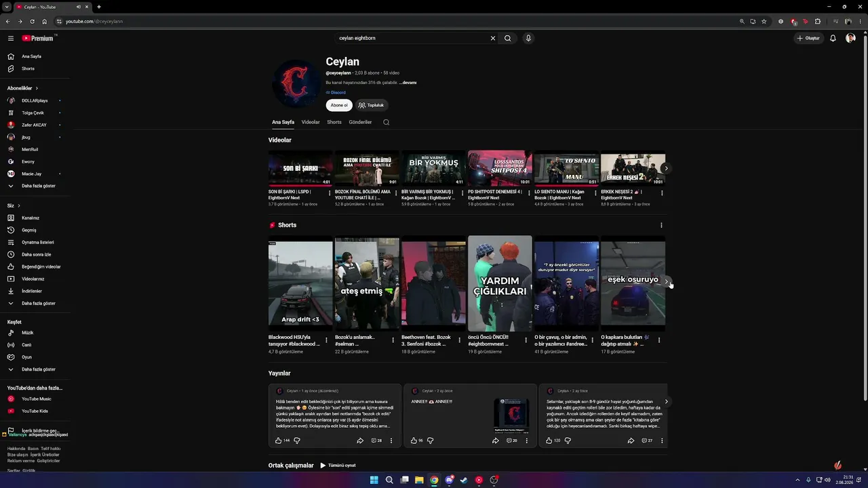This screenshot has width=868, height=488.
Task: Open Steam from the taskbar
Action: 464,480
